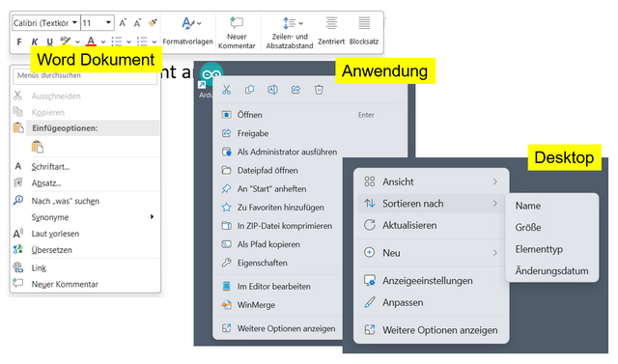This screenshot has height=364, width=618.
Task: Expand the Synonyme submenu arrow
Action: [x=152, y=216]
